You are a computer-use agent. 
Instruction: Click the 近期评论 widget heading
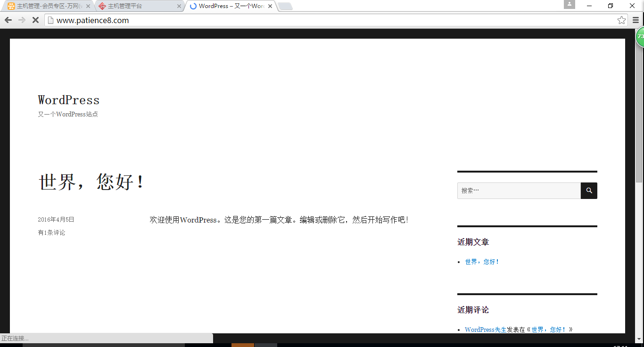(473, 310)
